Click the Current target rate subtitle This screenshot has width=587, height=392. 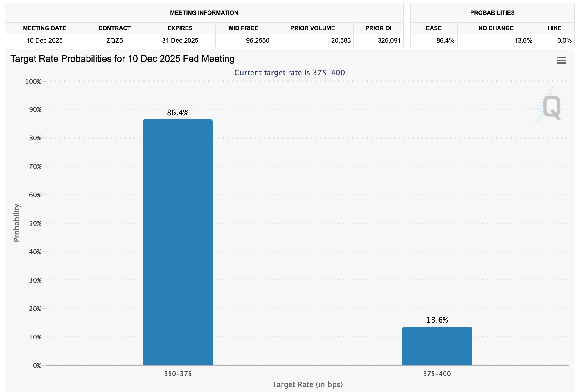(289, 73)
